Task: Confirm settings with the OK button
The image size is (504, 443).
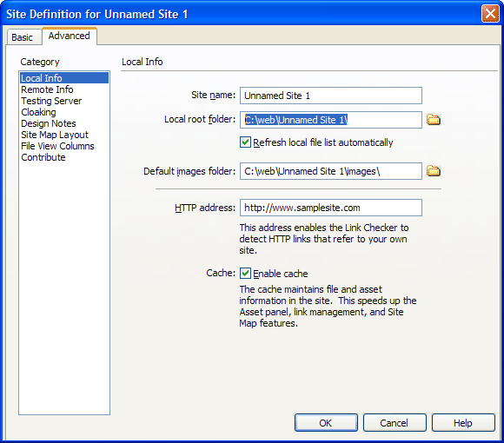Action: click(326, 423)
